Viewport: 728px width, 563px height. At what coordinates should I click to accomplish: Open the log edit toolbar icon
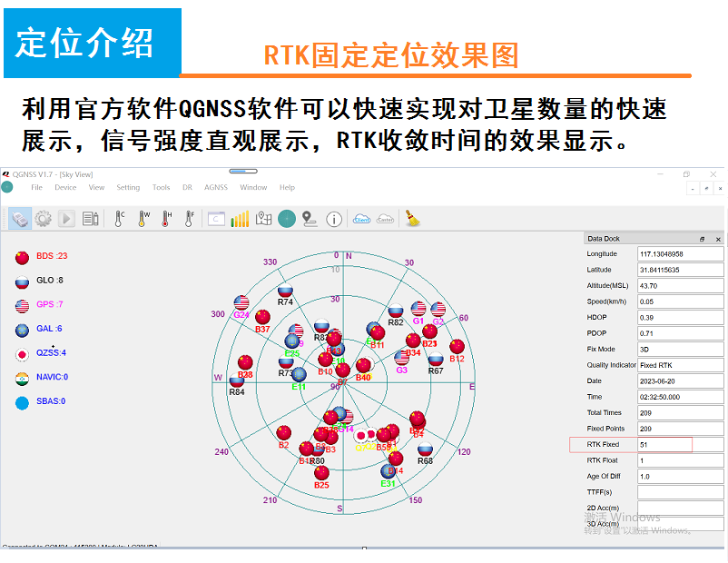90,219
